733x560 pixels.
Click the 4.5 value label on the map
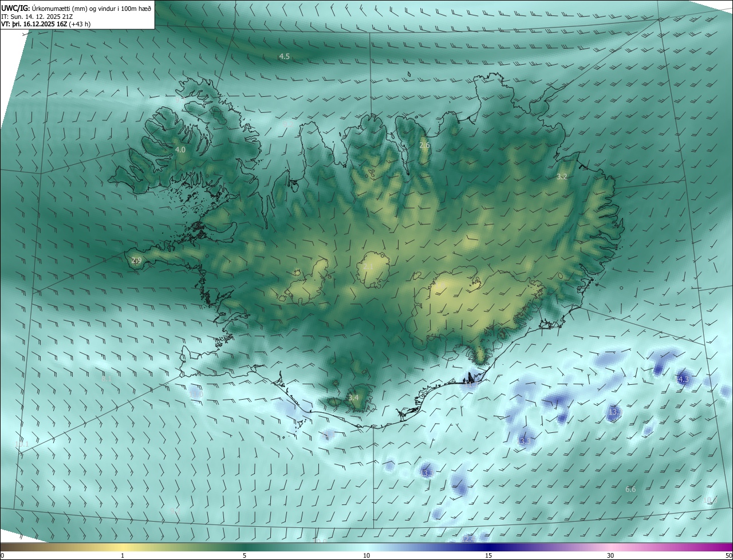tap(284, 56)
